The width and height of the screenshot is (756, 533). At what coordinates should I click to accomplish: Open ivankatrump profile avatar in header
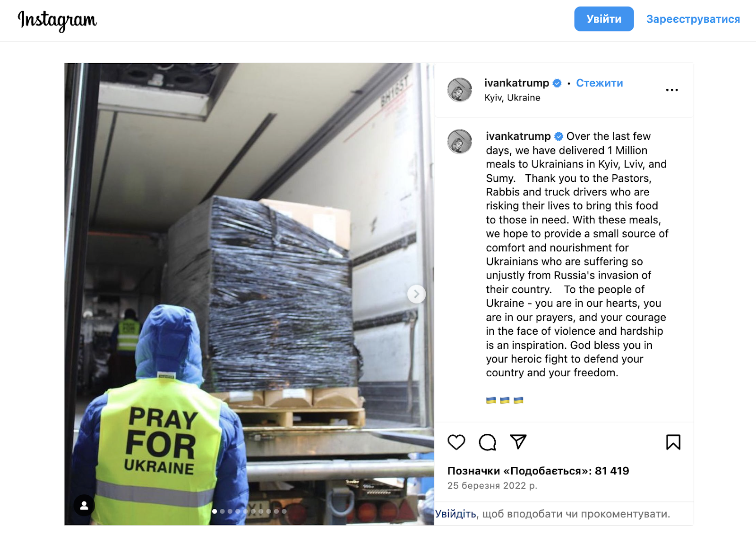(x=460, y=90)
